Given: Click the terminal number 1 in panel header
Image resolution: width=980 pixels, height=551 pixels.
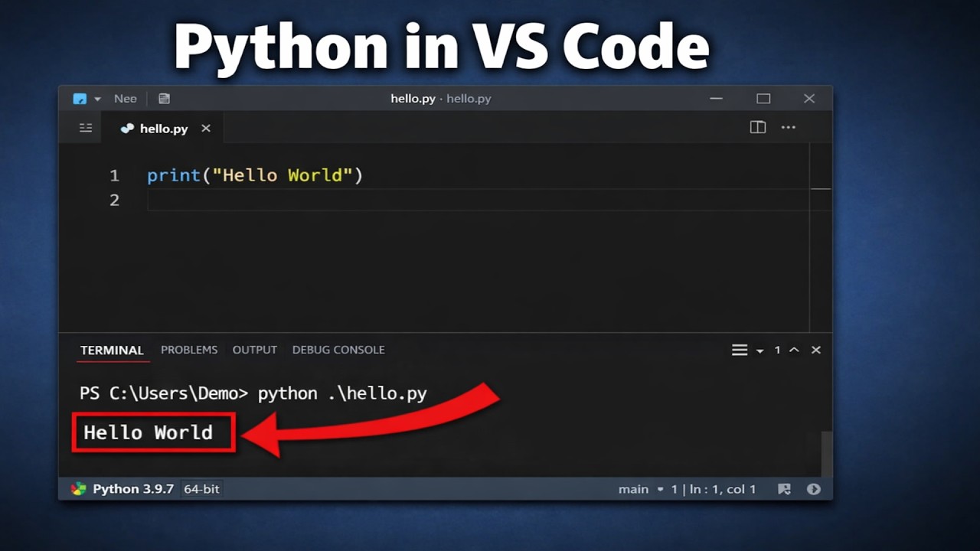Looking at the screenshot, I should [x=777, y=350].
